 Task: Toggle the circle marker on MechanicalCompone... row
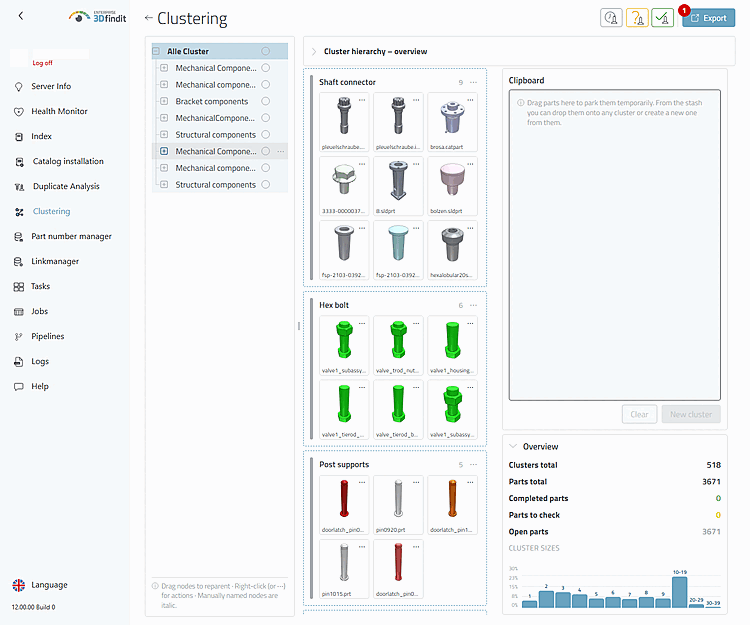(x=265, y=118)
